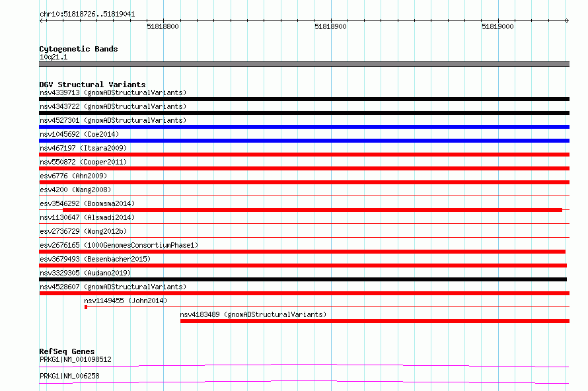Screen dimensions: 588x391
Task: Click the black bar under nsv4339713
Action: tap(304, 99)
